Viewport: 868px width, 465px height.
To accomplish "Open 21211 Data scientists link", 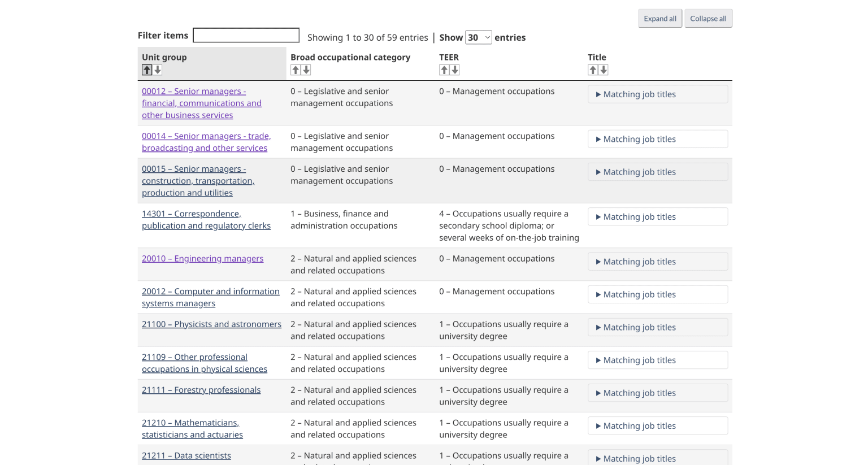I will [x=186, y=456].
